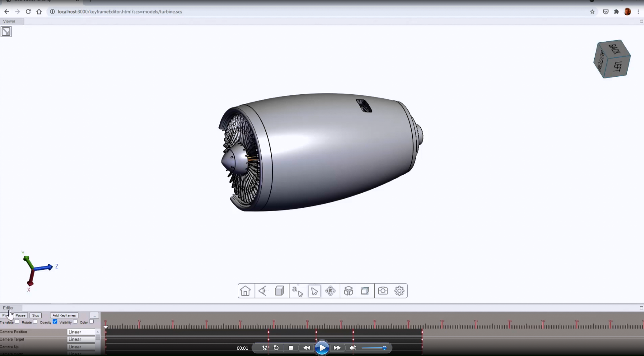Activate the select arrow pointer tool
644x356 pixels.
tap(314, 291)
